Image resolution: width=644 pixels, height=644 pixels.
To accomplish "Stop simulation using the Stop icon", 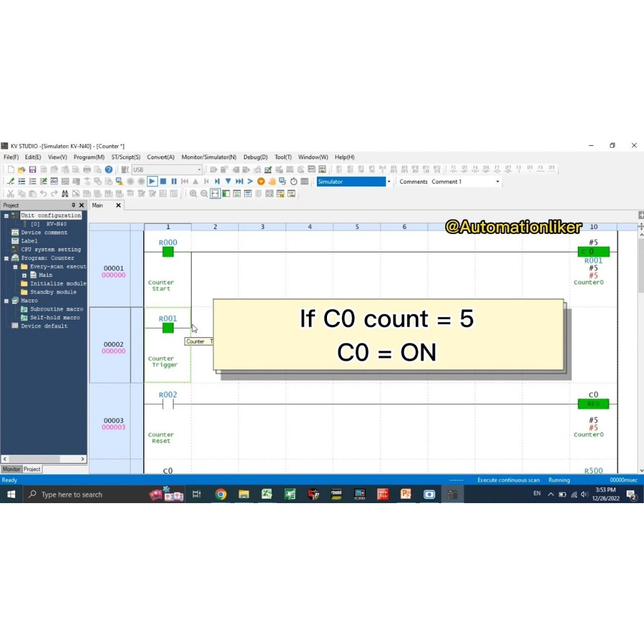I will coord(164,181).
